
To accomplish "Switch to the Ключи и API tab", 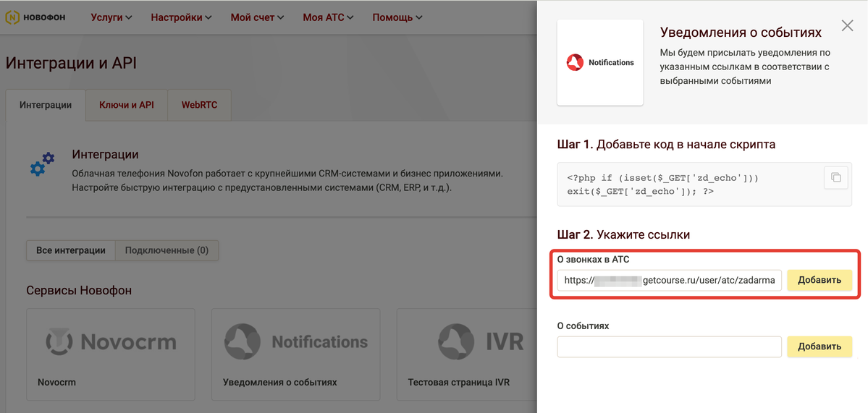I will click(x=127, y=105).
